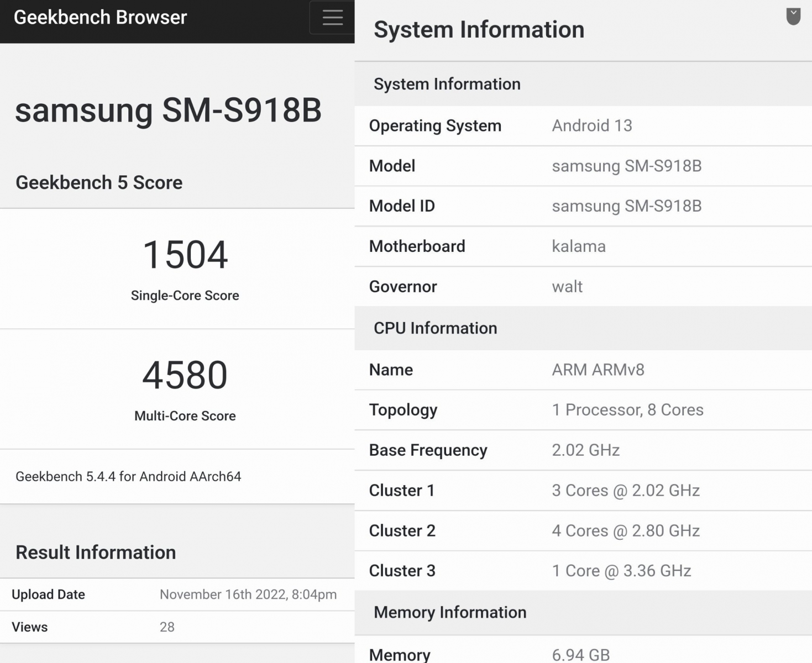The height and width of the screenshot is (663, 812).
Task: Select the 2.02 GHz base frequency value
Action: [586, 450]
